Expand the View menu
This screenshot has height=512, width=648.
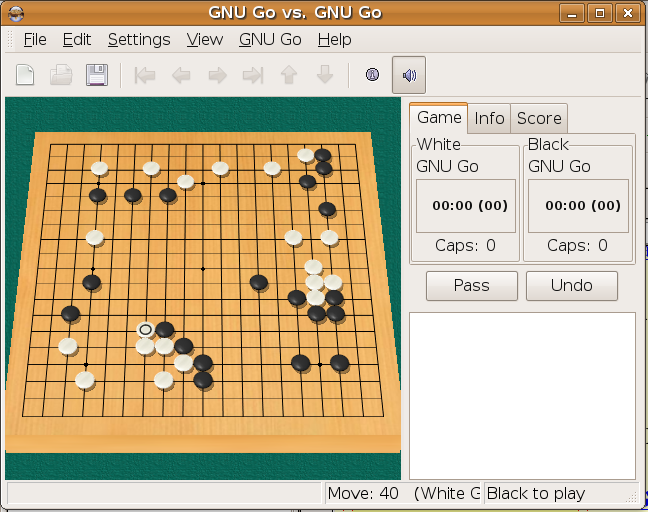[205, 40]
